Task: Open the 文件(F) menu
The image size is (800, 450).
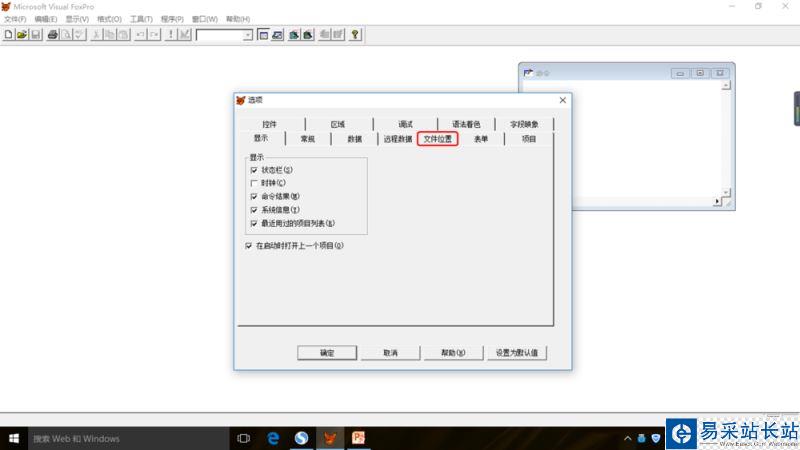Action: pos(15,19)
